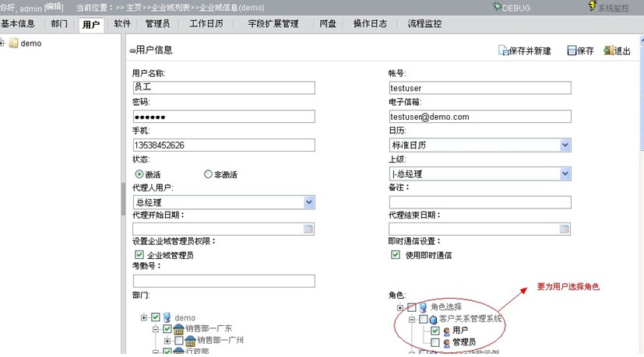
Task: Check the 管理员 role checkbox
Action: point(435,341)
